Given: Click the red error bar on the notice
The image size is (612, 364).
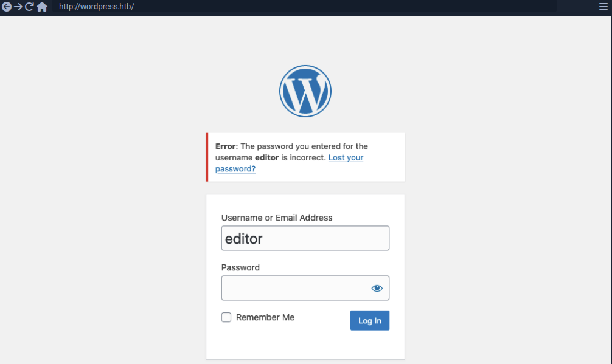Looking at the screenshot, I should tap(207, 157).
